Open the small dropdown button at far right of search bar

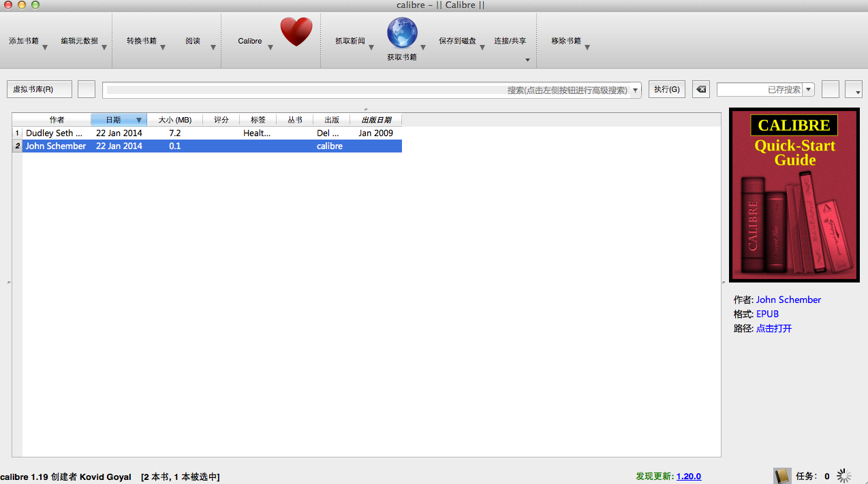[x=854, y=89]
